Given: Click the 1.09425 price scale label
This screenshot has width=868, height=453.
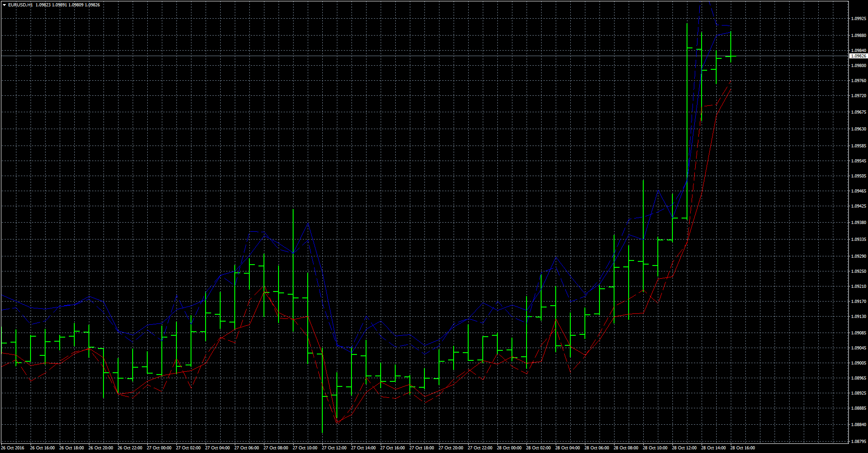Looking at the screenshot, I should [858, 206].
